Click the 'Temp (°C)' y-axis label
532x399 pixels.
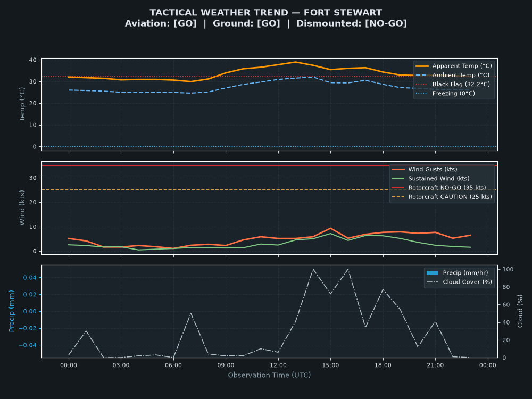pyautogui.click(x=22, y=104)
